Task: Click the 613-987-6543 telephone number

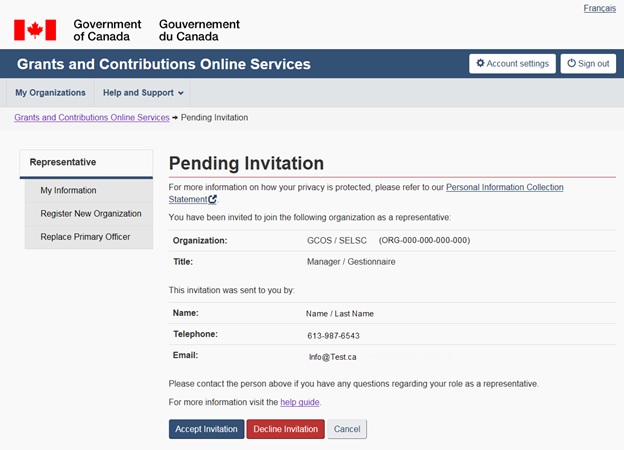Action: pyautogui.click(x=333, y=336)
